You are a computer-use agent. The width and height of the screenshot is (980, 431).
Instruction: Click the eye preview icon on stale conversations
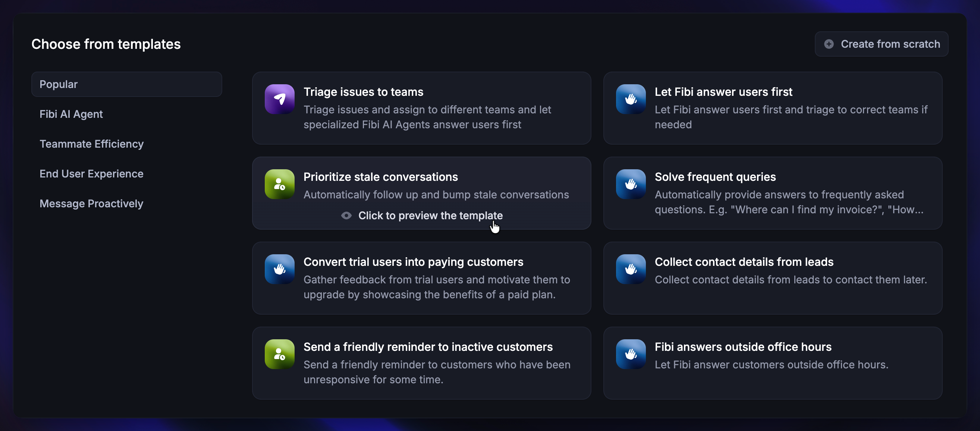(x=346, y=216)
